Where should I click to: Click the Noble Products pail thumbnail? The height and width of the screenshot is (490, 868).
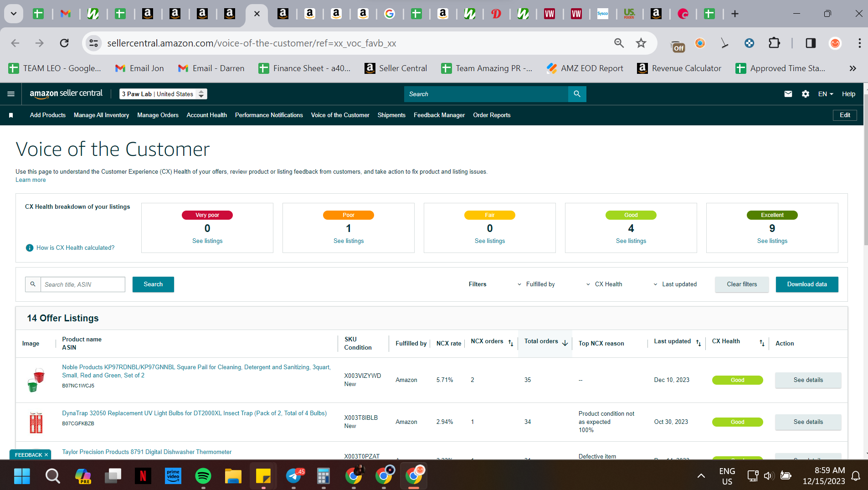click(36, 380)
